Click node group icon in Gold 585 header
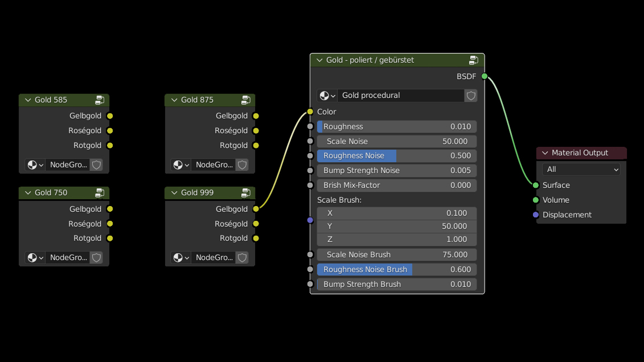The width and height of the screenshot is (644, 362). click(x=100, y=100)
